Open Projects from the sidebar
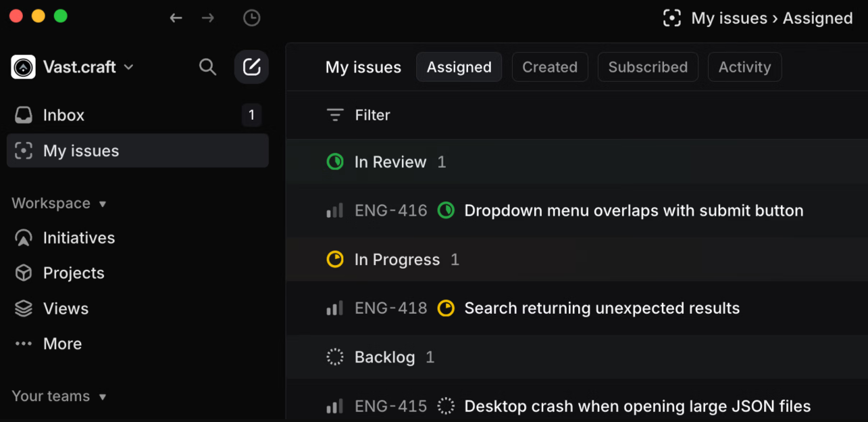Image resolution: width=868 pixels, height=422 pixels. pos(73,273)
